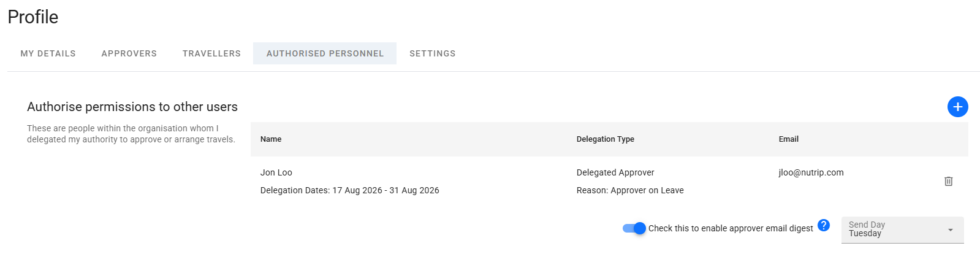The image size is (980, 262).
Task: Click the Email column header
Action: [x=789, y=139]
